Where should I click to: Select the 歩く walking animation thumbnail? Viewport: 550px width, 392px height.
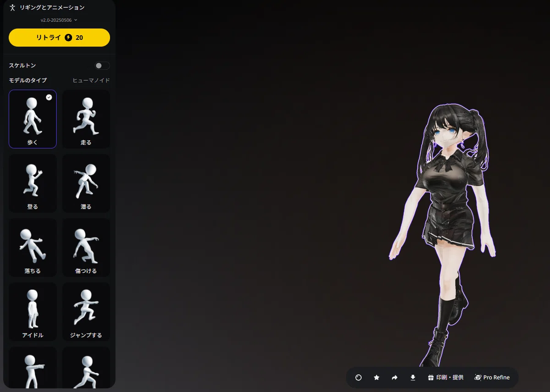click(x=33, y=119)
